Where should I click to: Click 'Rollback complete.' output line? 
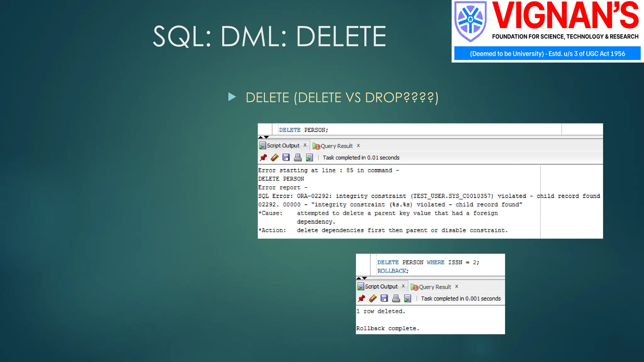click(388, 328)
